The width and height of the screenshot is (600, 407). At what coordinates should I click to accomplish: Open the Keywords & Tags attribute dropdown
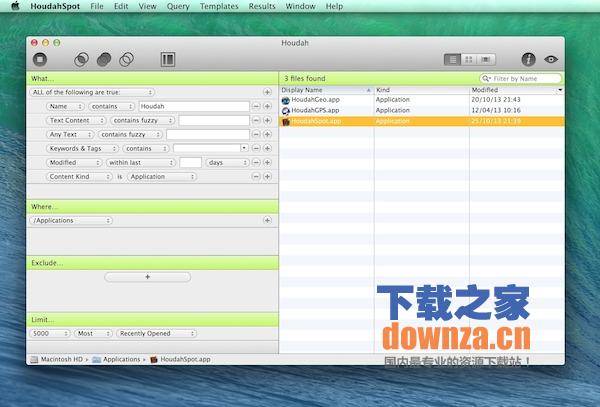pyautogui.click(x=82, y=148)
